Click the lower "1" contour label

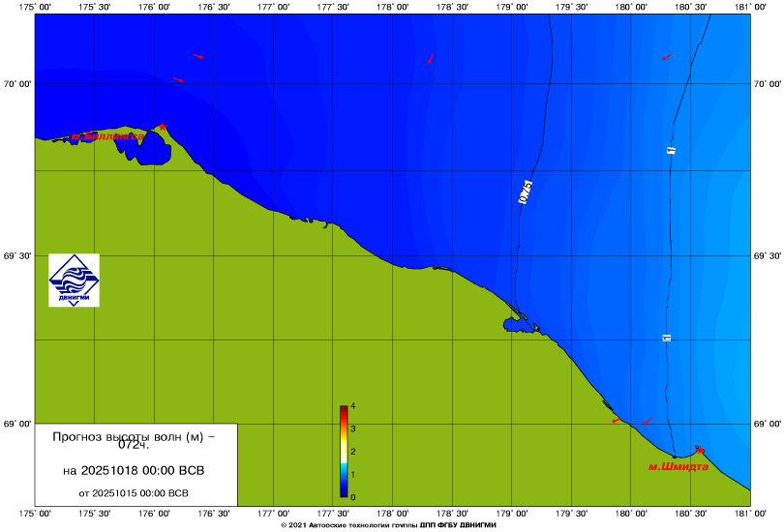[666, 339]
